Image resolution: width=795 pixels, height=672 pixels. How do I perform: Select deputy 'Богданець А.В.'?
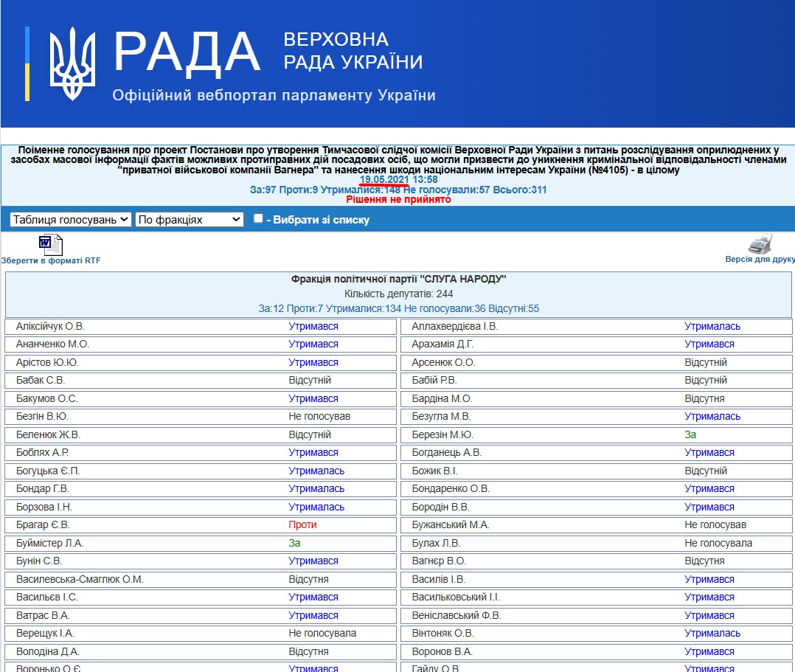pos(447,452)
